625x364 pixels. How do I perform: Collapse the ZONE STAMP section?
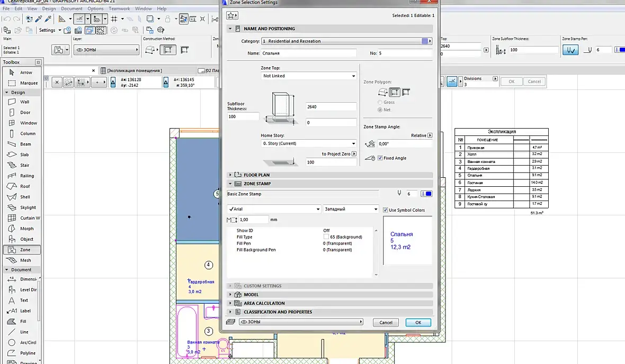329,184
